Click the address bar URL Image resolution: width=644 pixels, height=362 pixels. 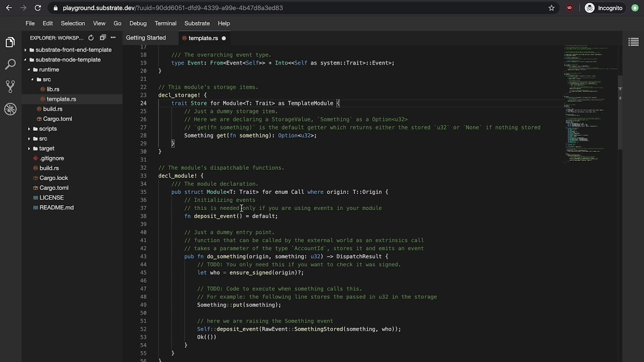coord(173,8)
